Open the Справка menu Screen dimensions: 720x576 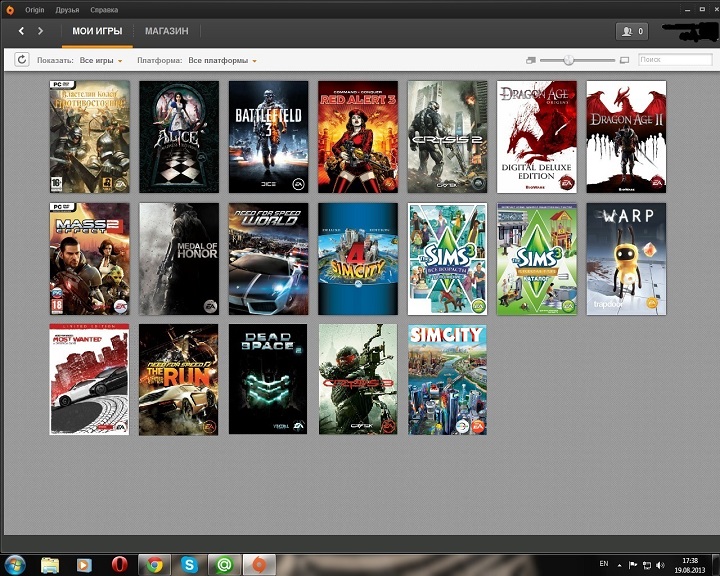[x=104, y=10]
